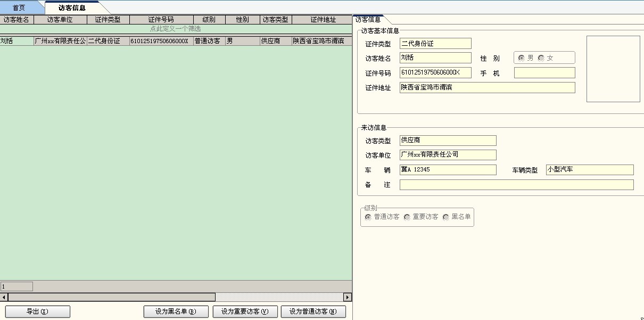Click the 备注 remarks input field
Image resolution: width=644 pixels, height=320 pixels.
(516, 185)
